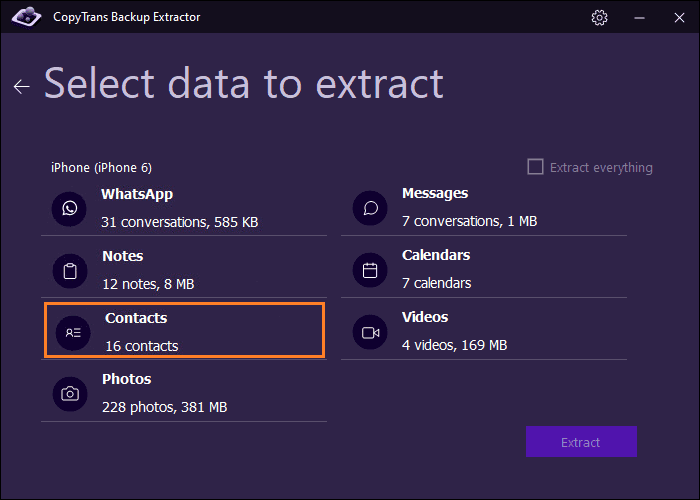Select the Videos label
This screenshot has height=500, width=700.
(x=425, y=317)
